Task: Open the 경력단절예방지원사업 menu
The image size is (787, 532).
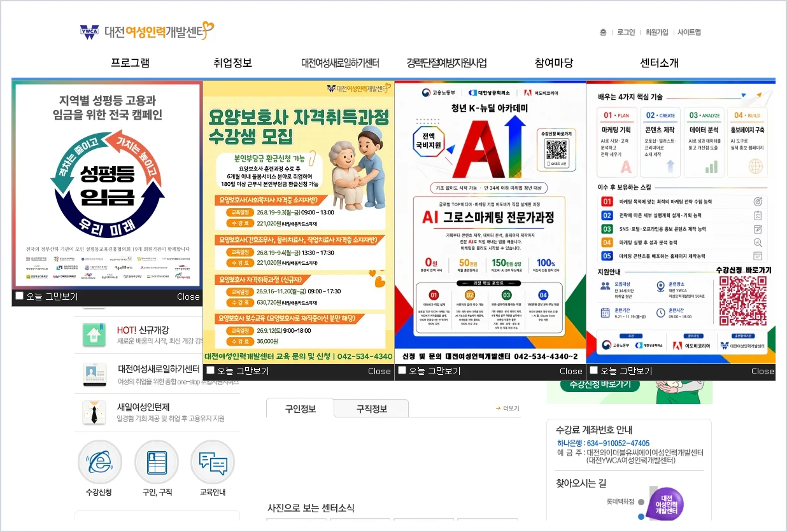Action: 447,62
